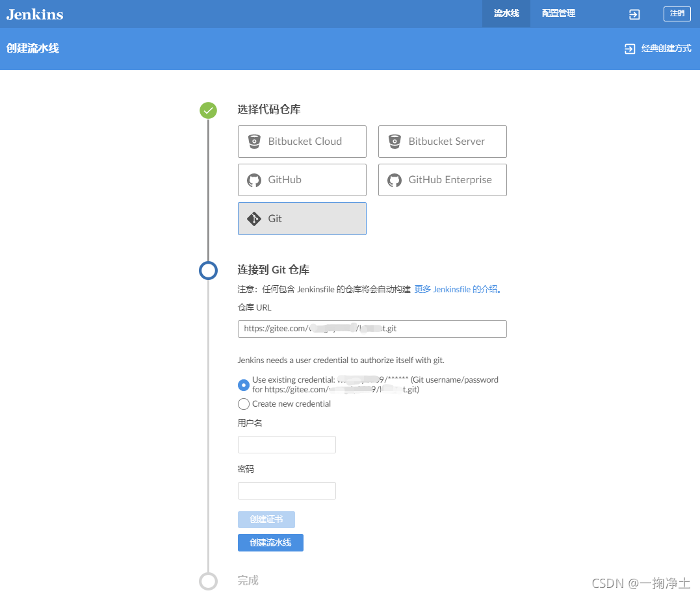Open 更多 Jenkinsfile 的介绍 link

click(458, 289)
